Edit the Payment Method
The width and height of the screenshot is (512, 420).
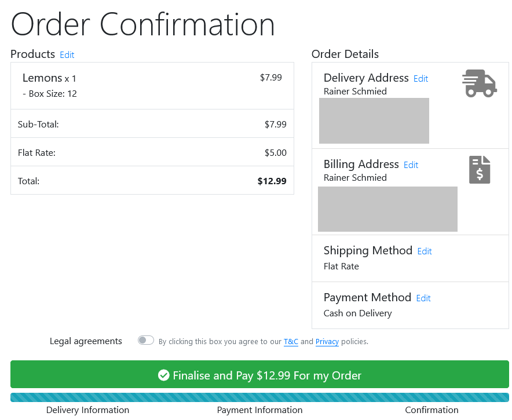click(x=423, y=298)
